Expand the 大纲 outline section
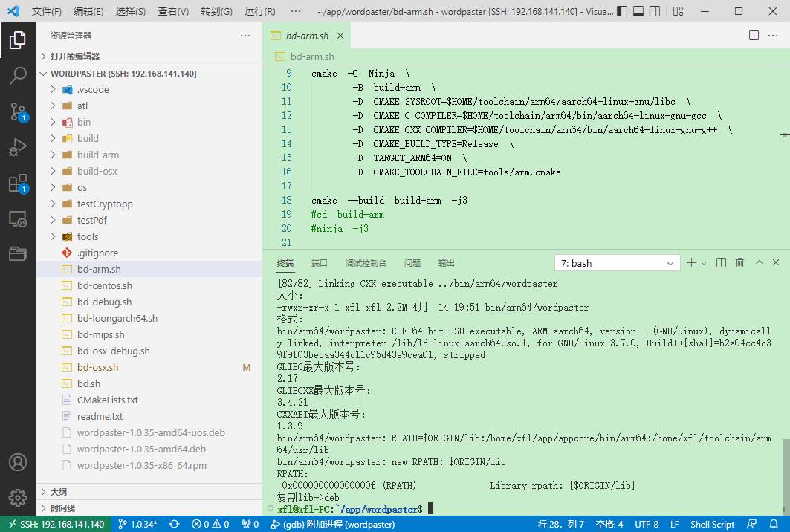The image size is (790, 532). [59, 492]
